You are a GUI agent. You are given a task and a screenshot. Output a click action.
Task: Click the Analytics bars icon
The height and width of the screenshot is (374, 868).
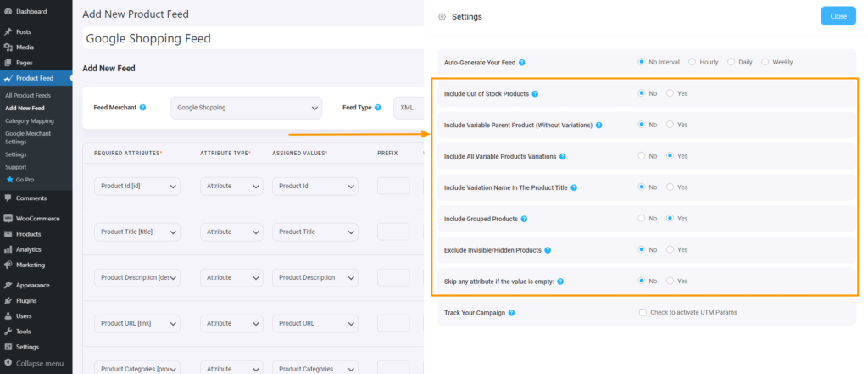(8, 250)
